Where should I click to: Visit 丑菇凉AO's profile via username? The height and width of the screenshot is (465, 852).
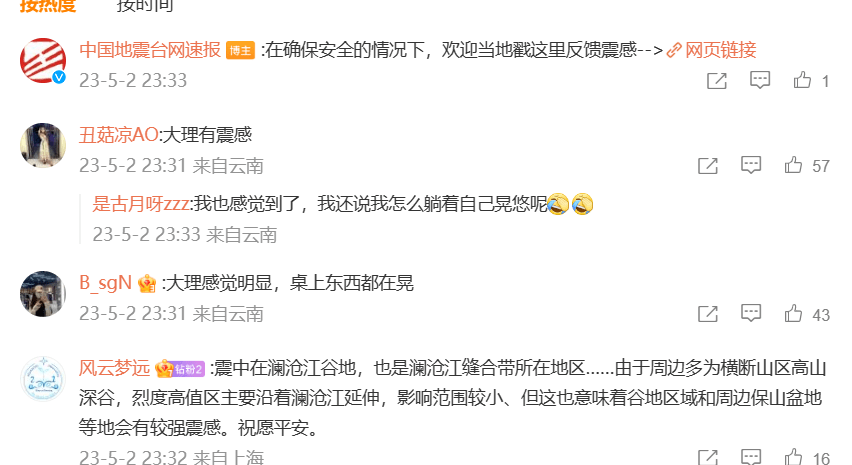pos(118,135)
